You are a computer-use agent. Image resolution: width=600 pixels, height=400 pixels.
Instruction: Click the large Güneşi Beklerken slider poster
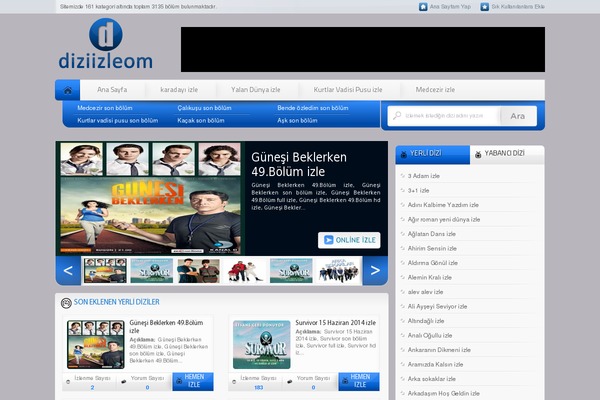[150, 198]
